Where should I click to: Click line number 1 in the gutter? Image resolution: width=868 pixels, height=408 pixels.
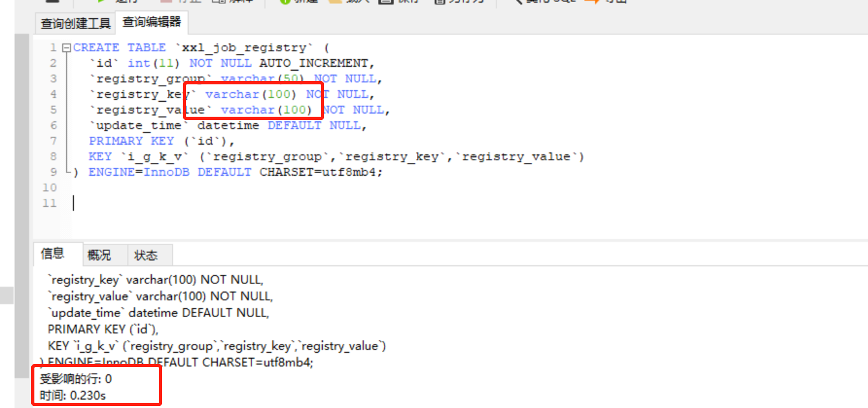pyautogui.click(x=53, y=47)
